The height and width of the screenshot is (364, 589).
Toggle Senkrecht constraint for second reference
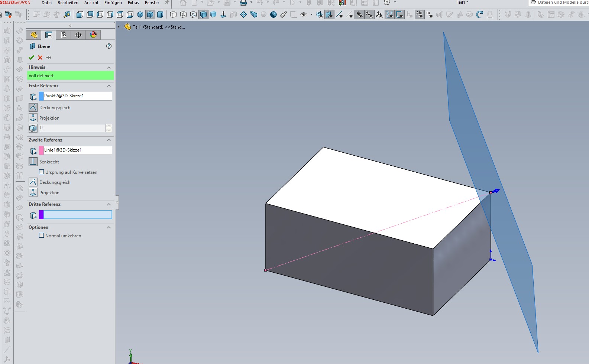coord(33,162)
